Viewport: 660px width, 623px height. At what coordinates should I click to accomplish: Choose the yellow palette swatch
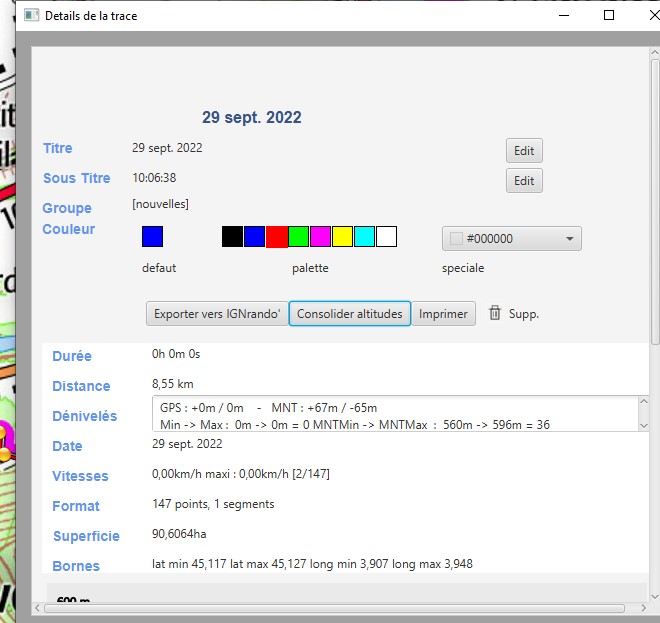pyautogui.click(x=342, y=237)
